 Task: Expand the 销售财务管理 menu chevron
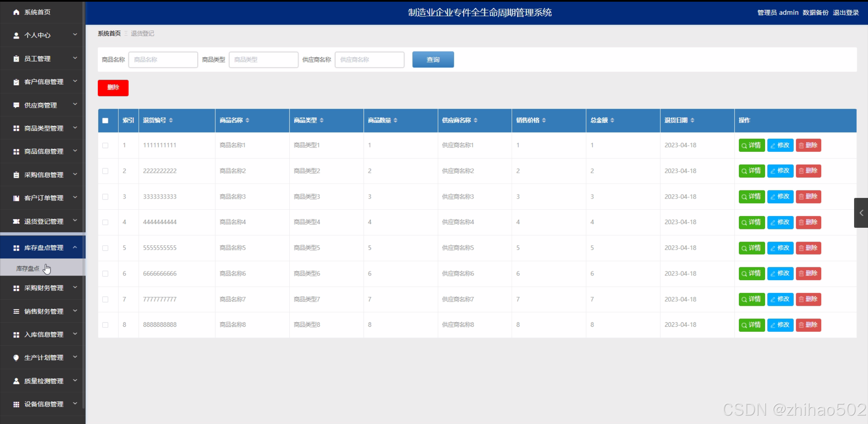coord(75,311)
